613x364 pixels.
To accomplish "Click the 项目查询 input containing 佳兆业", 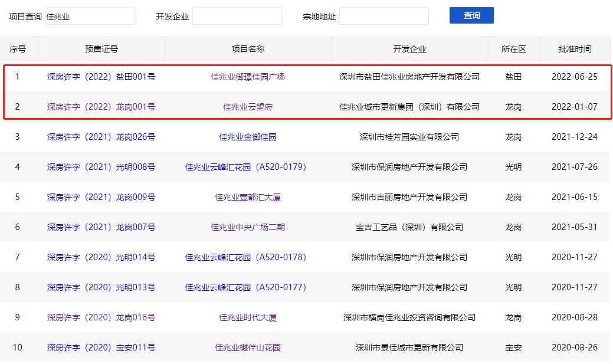I will (x=89, y=15).
